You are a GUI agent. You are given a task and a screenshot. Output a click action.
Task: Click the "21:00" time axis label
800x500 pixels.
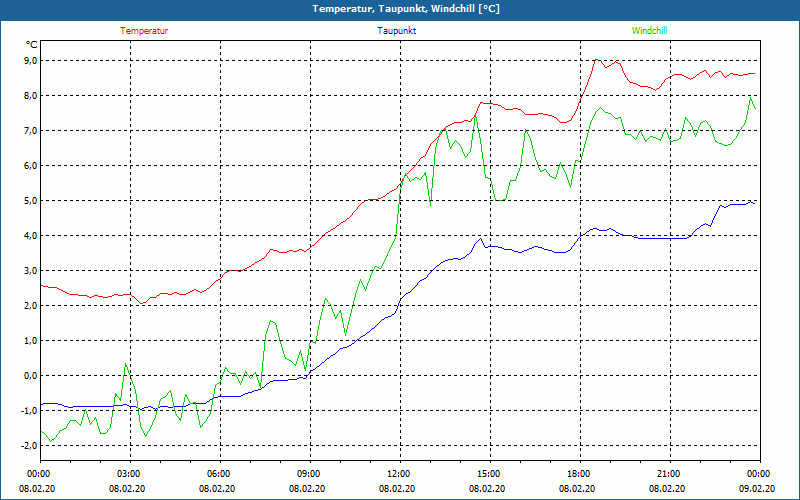coord(667,474)
